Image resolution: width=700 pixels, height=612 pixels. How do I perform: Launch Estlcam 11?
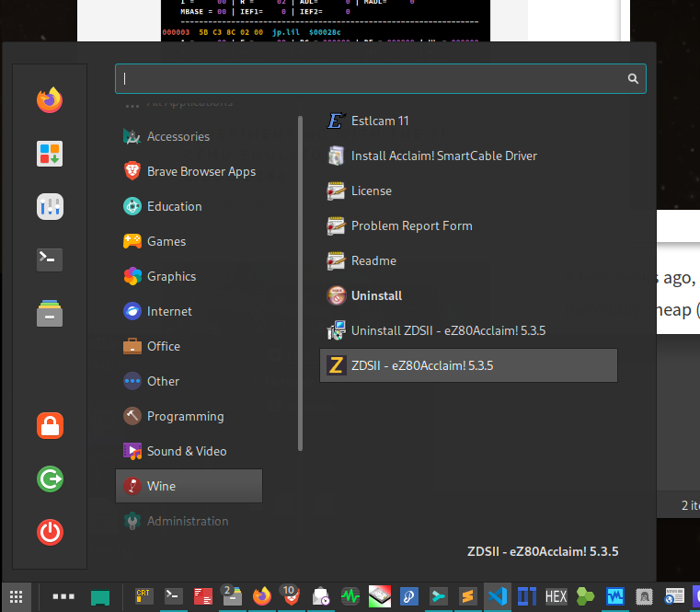pos(469,121)
